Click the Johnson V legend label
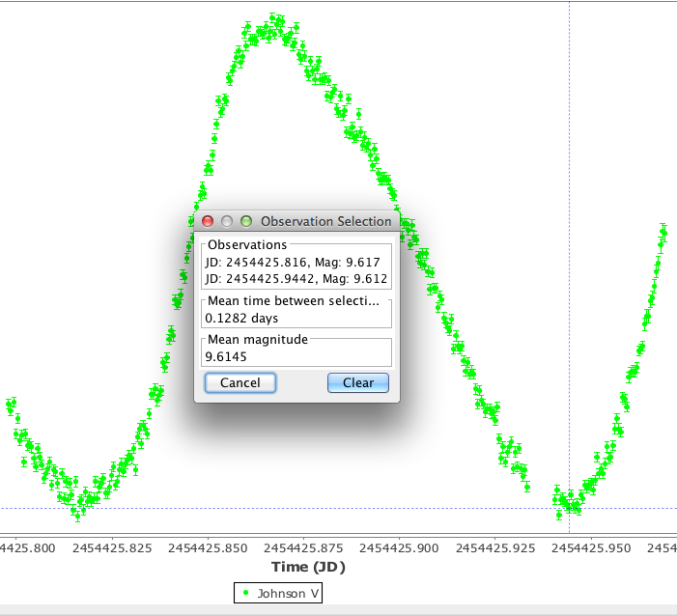Image resolution: width=677 pixels, height=616 pixels. (288, 594)
